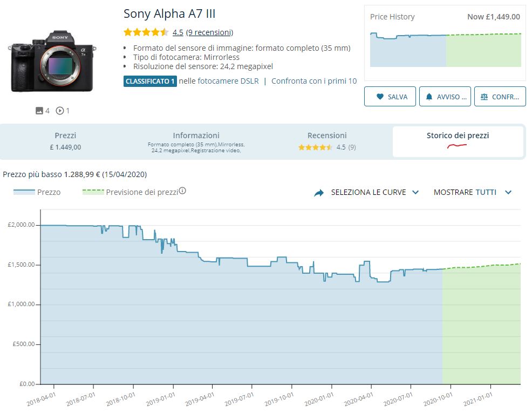Click the scales icon on CONFR button
532x420 pixels.
pyautogui.click(x=484, y=97)
